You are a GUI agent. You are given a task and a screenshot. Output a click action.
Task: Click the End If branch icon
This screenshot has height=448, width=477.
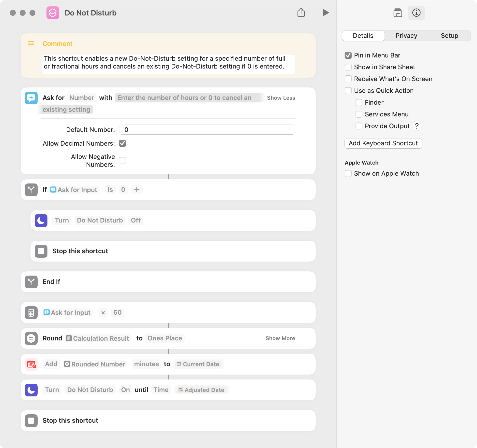pos(31,282)
